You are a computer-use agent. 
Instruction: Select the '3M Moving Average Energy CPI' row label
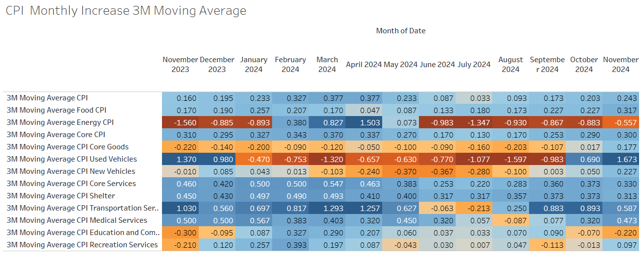(x=60, y=122)
